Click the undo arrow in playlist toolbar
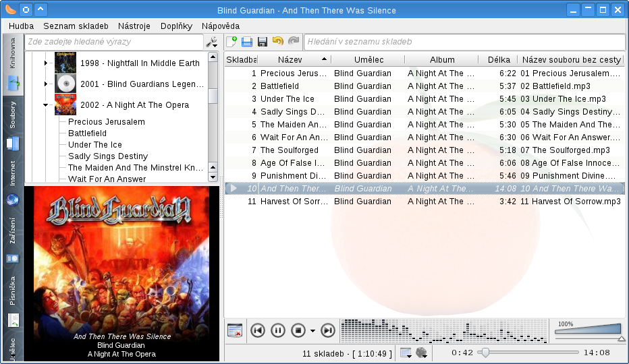Image resolution: width=629 pixels, height=364 pixels. [x=277, y=41]
